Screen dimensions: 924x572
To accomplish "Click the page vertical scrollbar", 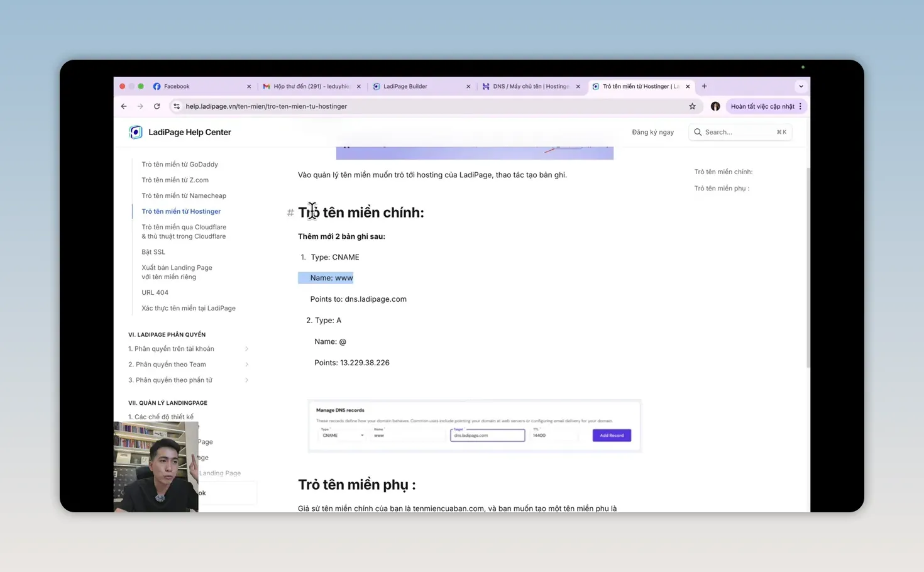I will pos(808,267).
